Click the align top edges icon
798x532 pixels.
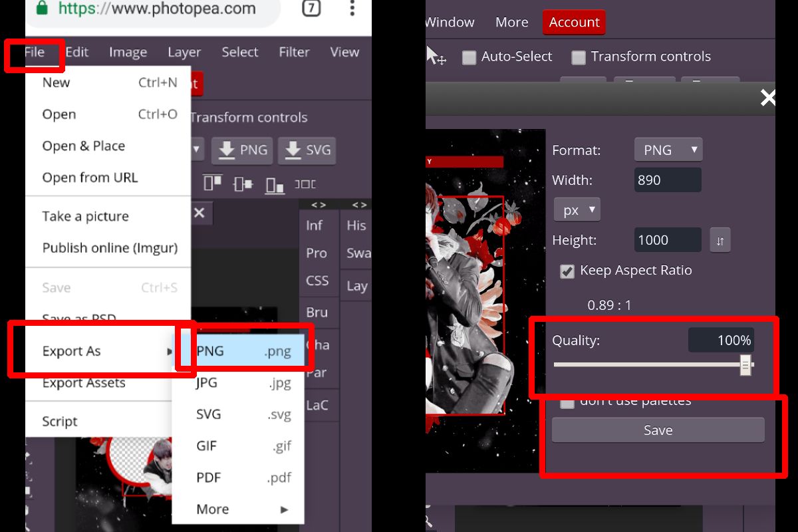(213, 184)
